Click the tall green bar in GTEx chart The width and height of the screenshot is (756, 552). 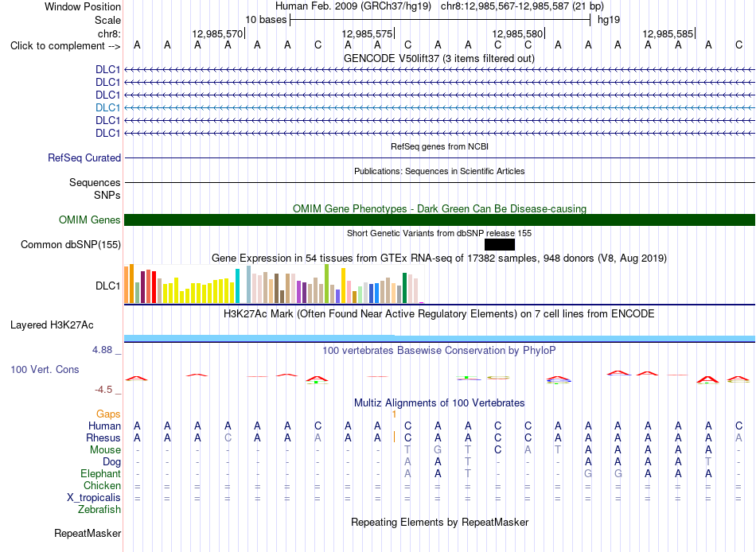coord(327,283)
